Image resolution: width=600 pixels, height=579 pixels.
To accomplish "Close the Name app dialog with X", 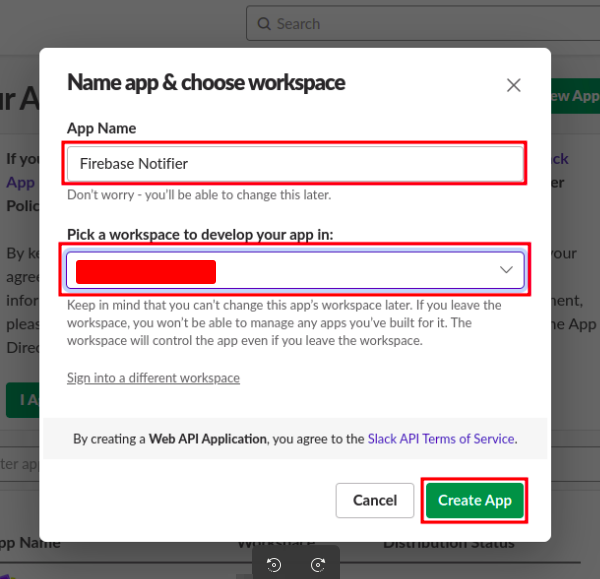I will pyautogui.click(x=514, y=85).
